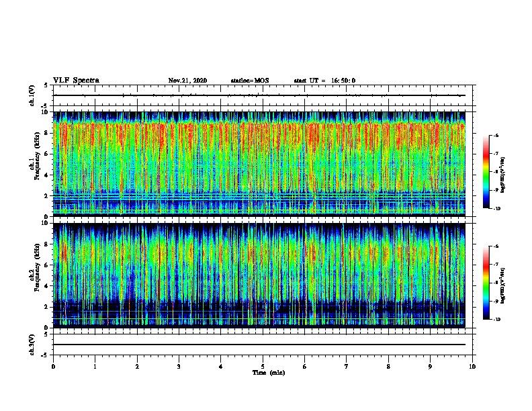This screenshot has height=411, width=532.
Task: Click ch.1 color bar label "-6"
Action: [496, 136]
